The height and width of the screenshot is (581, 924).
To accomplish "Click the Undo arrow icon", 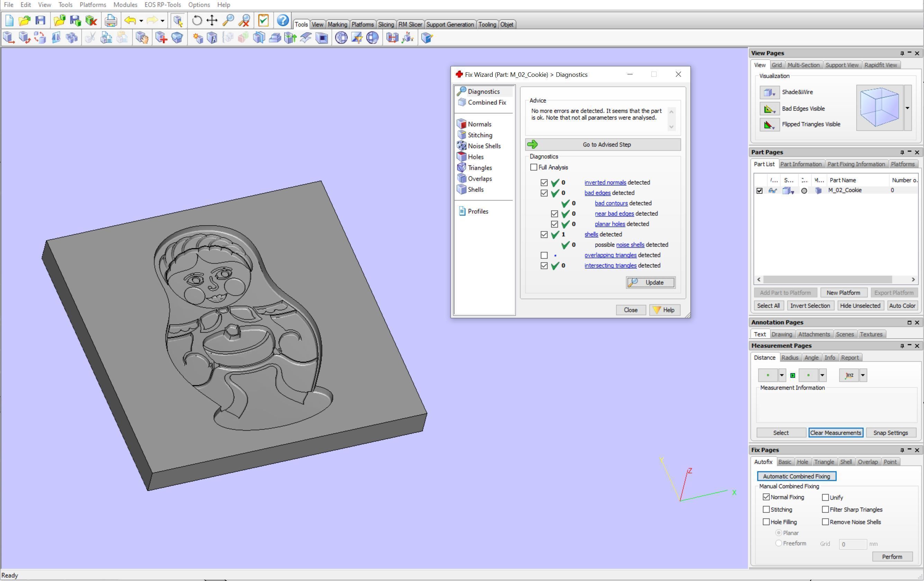I will [130, 20].
